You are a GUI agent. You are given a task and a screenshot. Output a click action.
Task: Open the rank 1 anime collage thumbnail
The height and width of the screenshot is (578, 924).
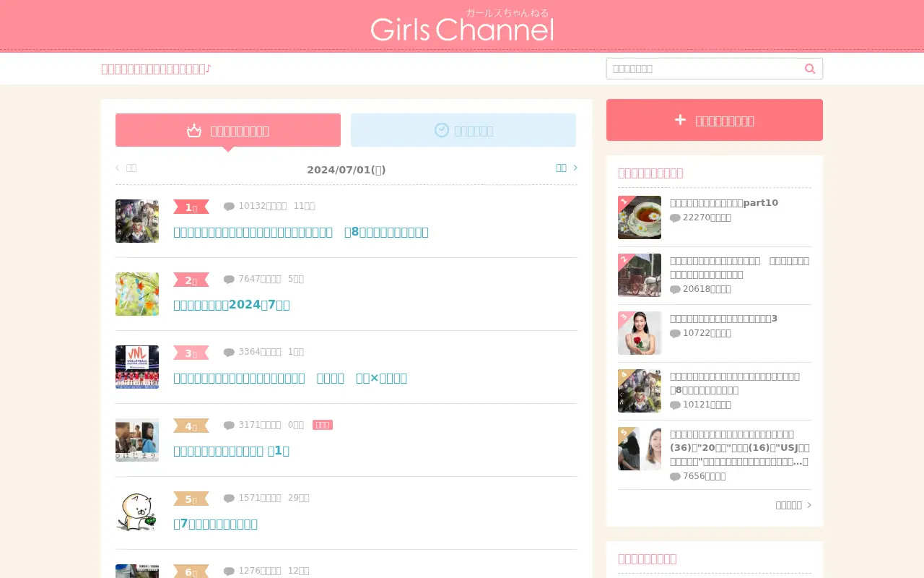(137, 221)
